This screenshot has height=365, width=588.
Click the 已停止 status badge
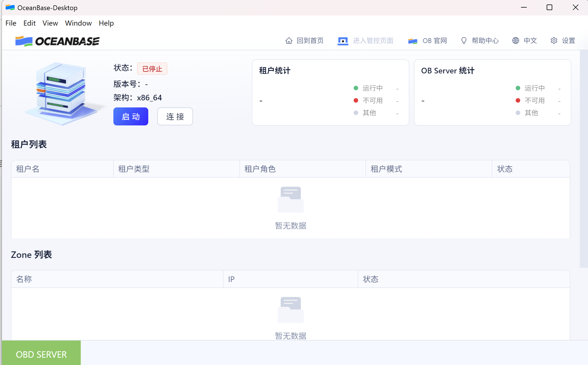coord(152,68)
